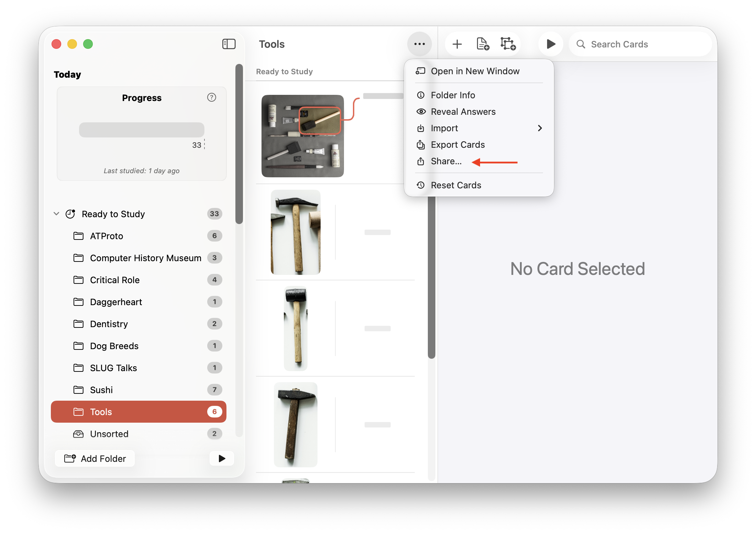This screenshot has width=756, height=534.
Task: Expand the Import submenu arrow
Action: pyautogui.click(x=540, y=128)
